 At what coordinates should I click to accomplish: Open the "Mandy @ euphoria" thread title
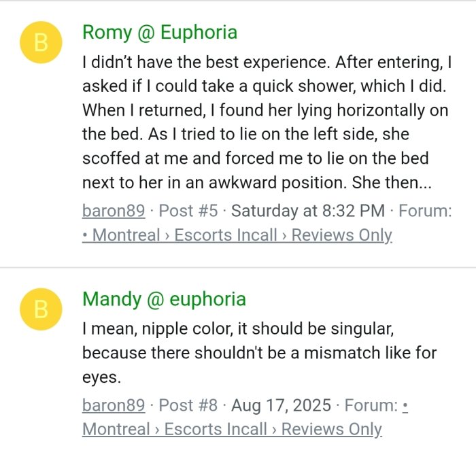[x=164, y=299]
